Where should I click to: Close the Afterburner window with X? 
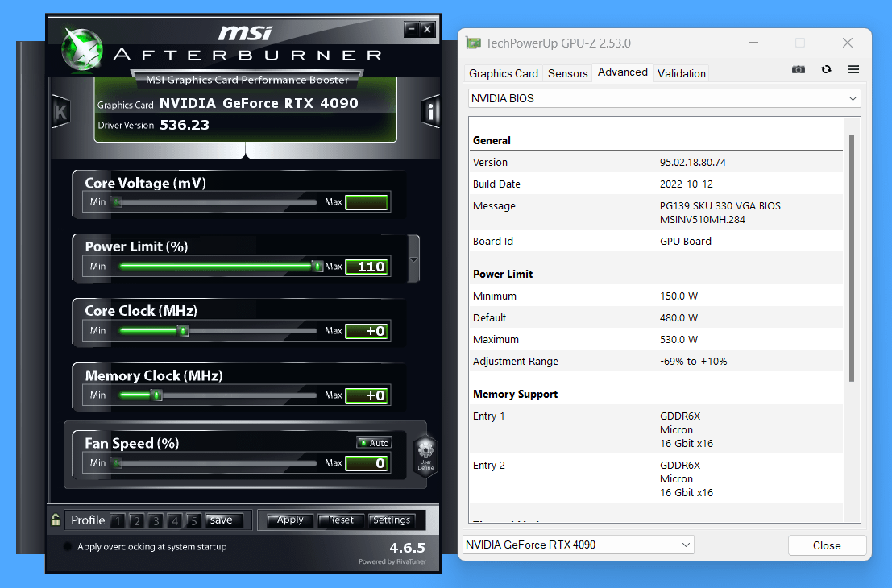tap(428, 29)
